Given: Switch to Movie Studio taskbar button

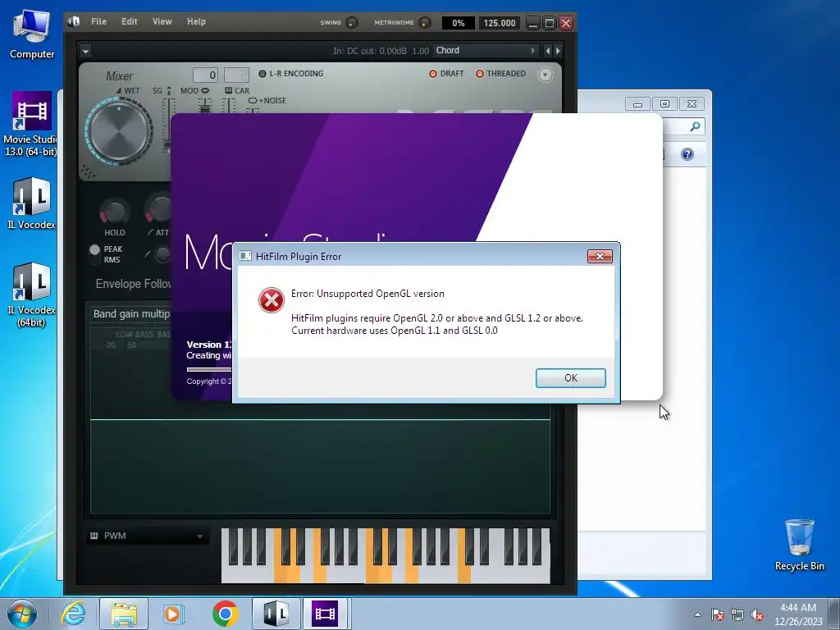Looking at the screenshot, I should [326, 614].
